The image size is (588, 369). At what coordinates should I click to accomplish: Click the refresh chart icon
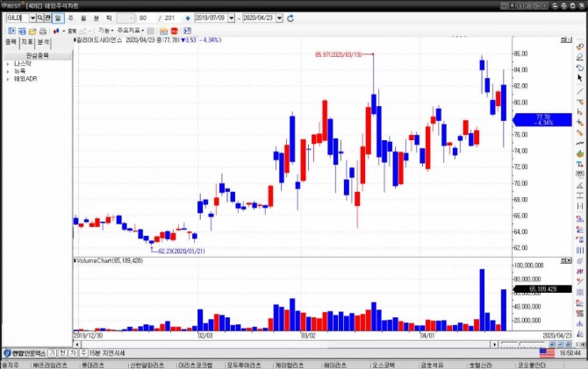coord(290,18)
